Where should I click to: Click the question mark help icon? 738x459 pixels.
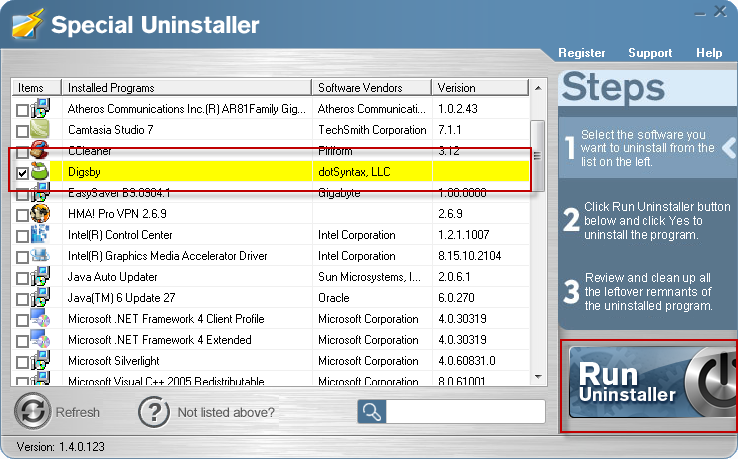(154, 412)
